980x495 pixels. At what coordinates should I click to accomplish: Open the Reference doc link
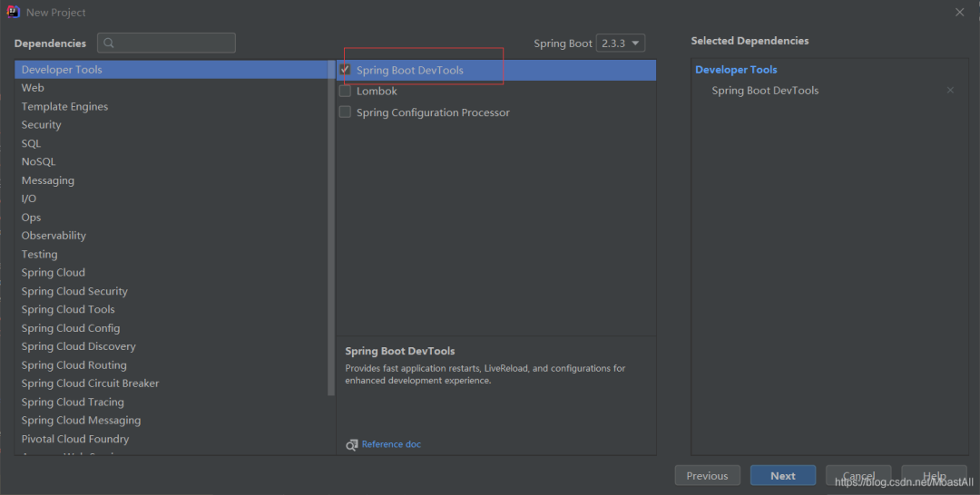coord(391,444)
